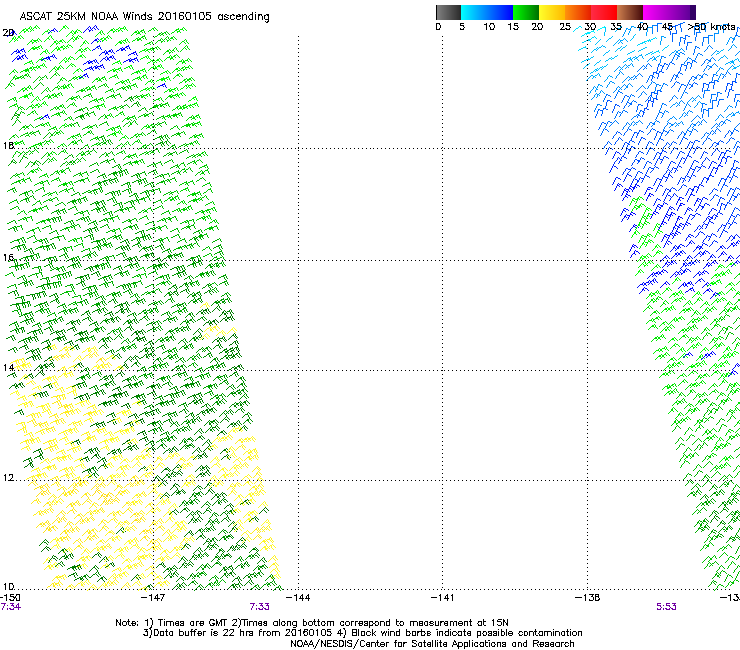
Task: Pick the yellow 20-25 knots legend swatch
Action: (552, 12)
